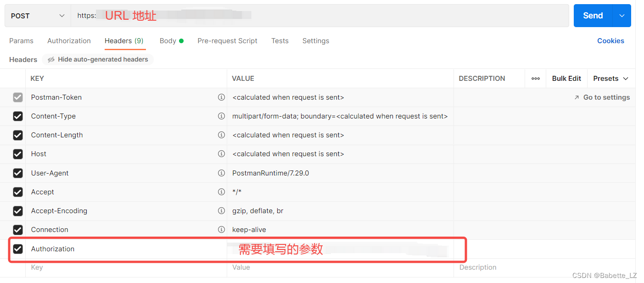This screenshot has height=283, width=644.
Task: Click the info icon next to Authorization header
Action: [222, 249]
